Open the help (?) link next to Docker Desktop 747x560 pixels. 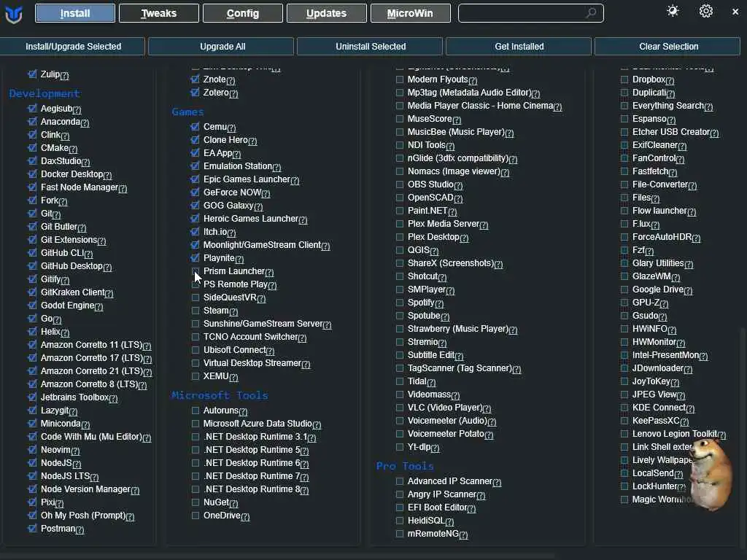click(108, 175)
